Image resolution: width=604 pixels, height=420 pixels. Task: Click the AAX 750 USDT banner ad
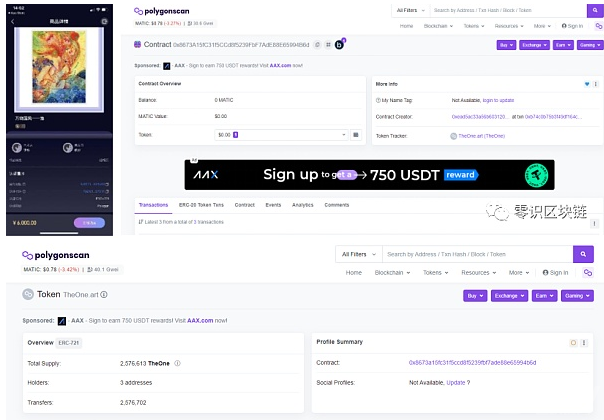coord(369,175)
